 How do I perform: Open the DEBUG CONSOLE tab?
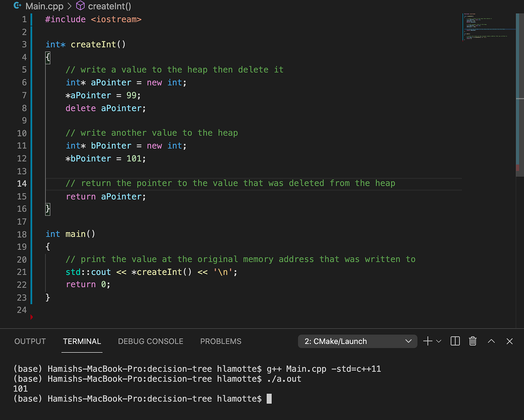(x=150, y=341)
